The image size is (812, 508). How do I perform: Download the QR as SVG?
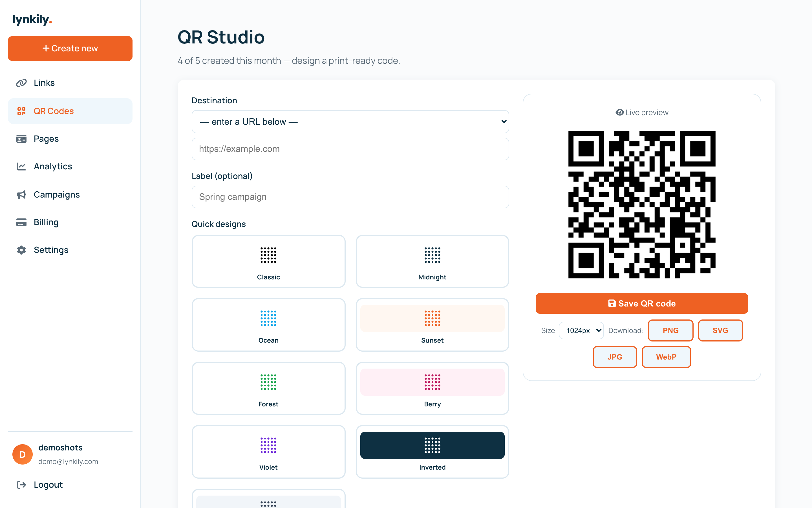(x=720, y=330)
